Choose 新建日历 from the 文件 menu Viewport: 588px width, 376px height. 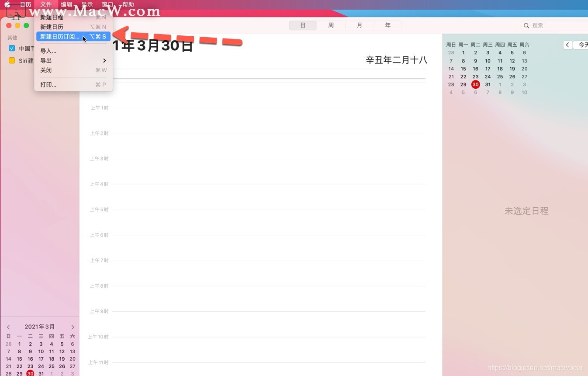[73, 27]
